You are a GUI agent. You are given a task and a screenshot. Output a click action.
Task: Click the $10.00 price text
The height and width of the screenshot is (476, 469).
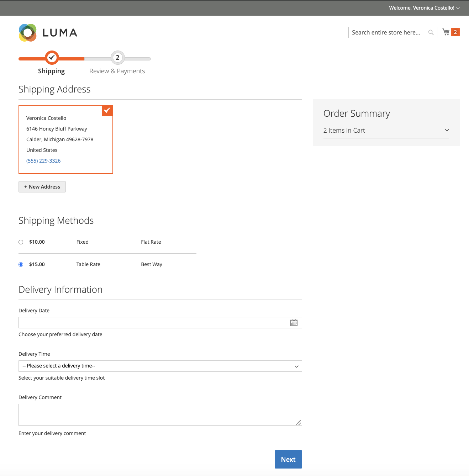click(37, 242)
